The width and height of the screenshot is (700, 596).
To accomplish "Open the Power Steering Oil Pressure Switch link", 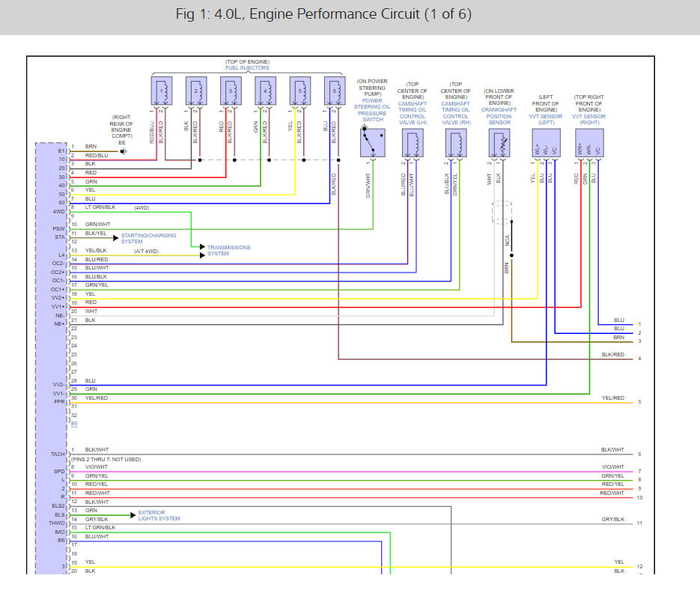I will click(372, 110).
